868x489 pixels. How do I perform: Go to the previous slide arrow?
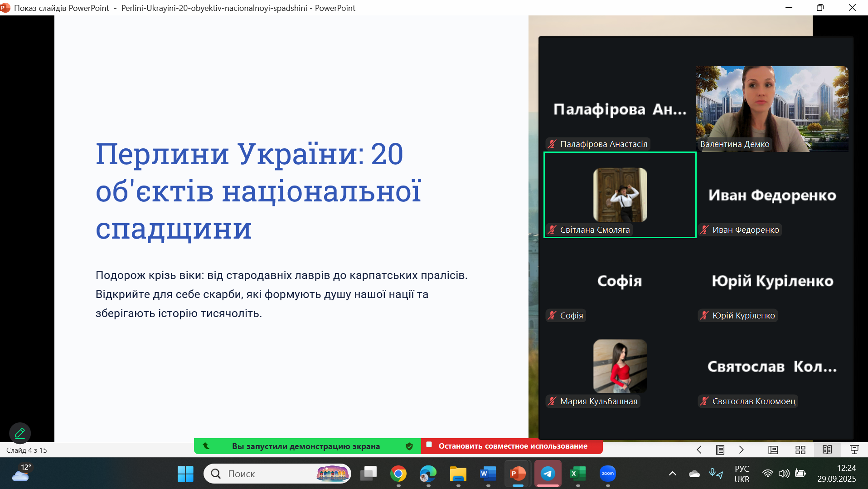click(x=699, y=450)
